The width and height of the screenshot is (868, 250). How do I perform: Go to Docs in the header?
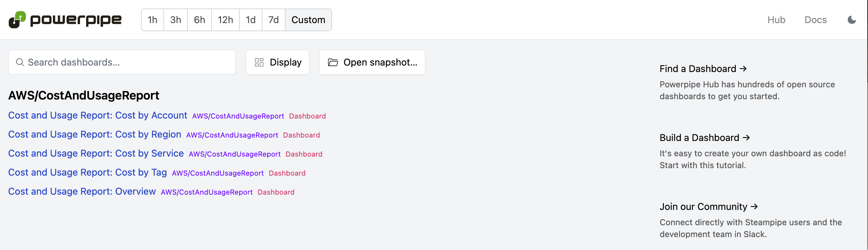[815, 20]
